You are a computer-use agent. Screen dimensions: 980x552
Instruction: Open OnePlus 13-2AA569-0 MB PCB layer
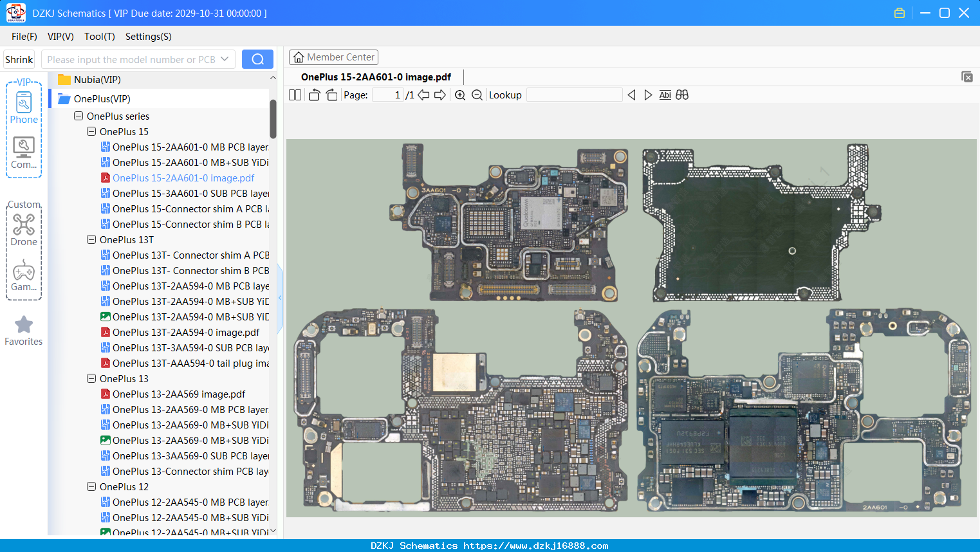click(x=185, y=410)
